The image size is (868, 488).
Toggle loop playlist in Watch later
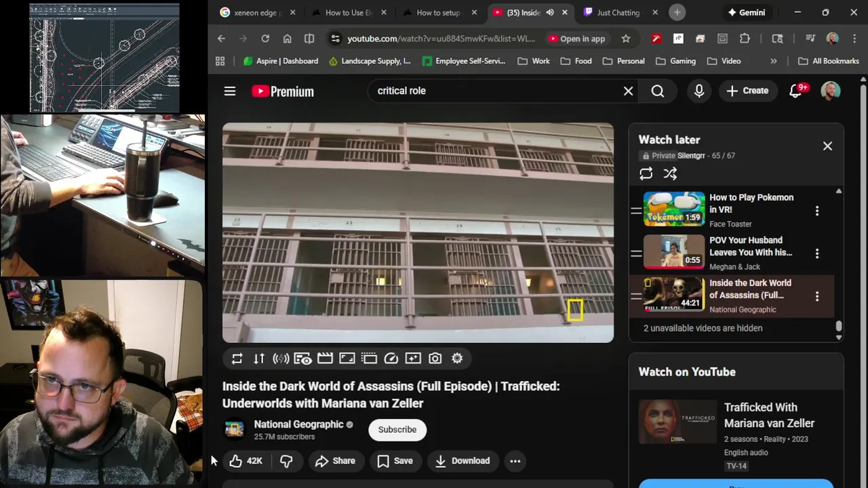[646, 174]
